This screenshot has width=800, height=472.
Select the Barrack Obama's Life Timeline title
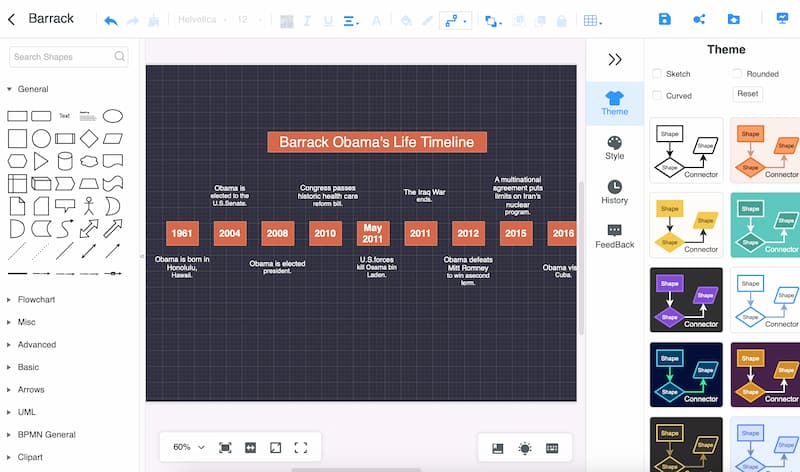[x=377, y=142]
